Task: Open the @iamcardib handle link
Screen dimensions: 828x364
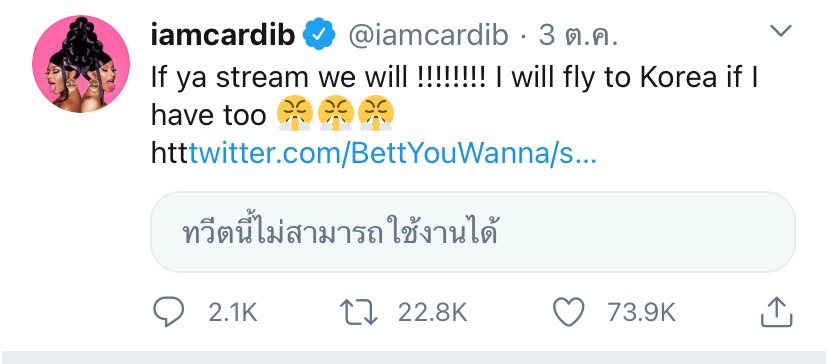Action: point(428,35)
